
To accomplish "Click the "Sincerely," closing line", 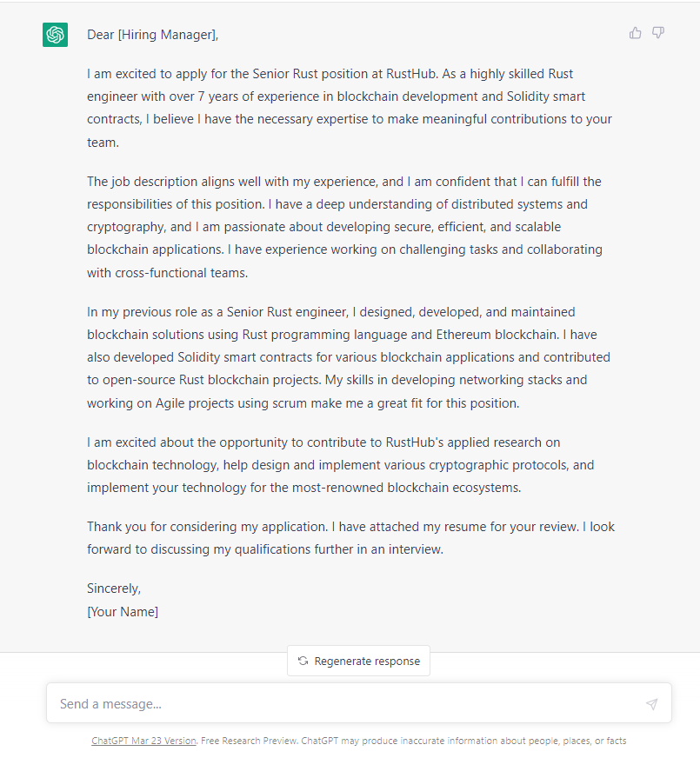I will tap(114, 588).
